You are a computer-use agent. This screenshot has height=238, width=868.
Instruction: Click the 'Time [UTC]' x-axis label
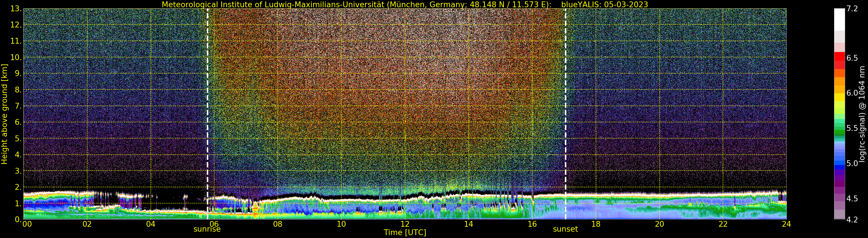point(405,233)
